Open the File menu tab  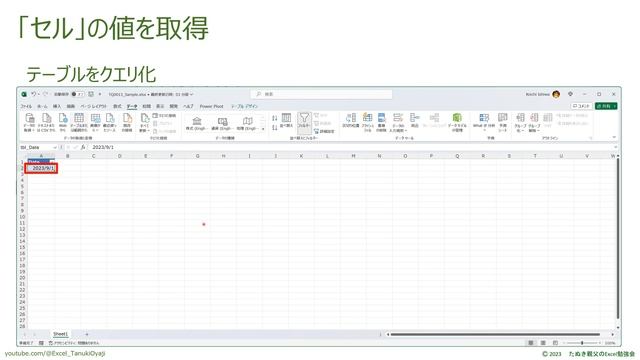click(26, 106)
